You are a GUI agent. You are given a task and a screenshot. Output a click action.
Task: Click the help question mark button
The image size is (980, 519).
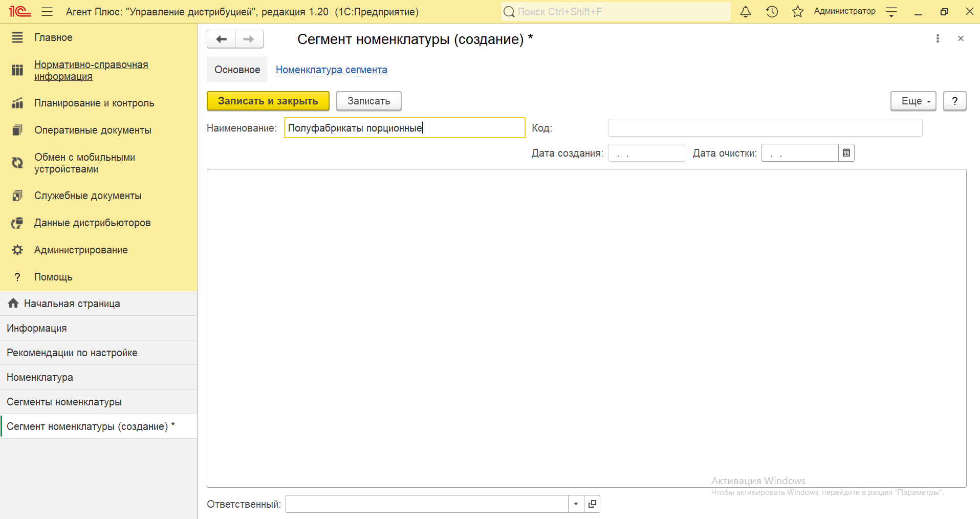tap(954, 101)
